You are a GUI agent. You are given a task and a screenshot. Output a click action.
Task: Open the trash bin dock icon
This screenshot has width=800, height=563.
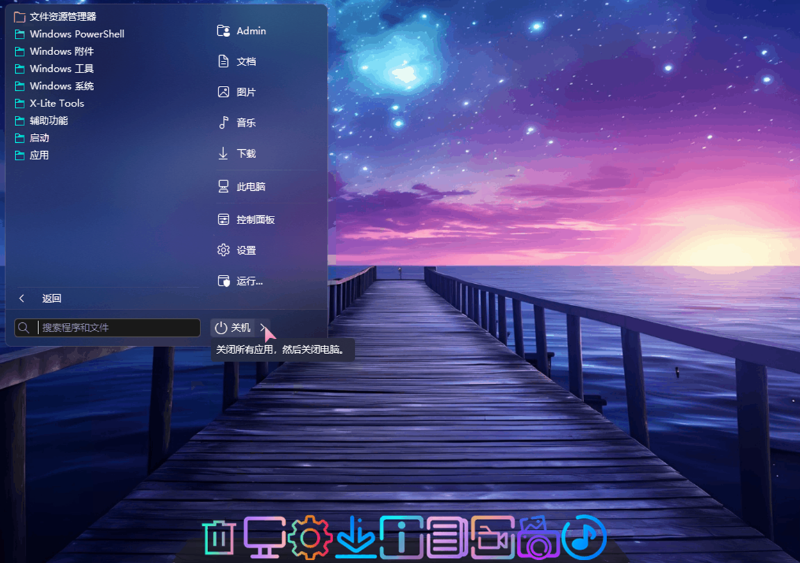point(219,537)
